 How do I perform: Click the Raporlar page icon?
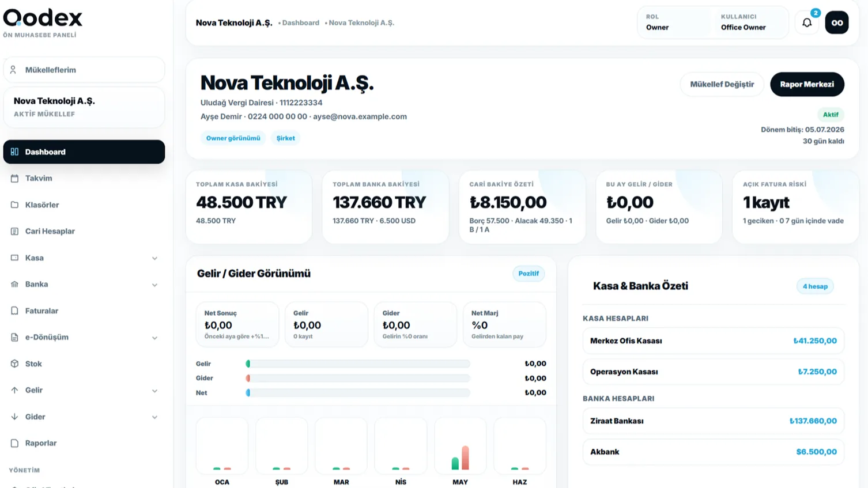pyautogui.click(x=14, y=444)
